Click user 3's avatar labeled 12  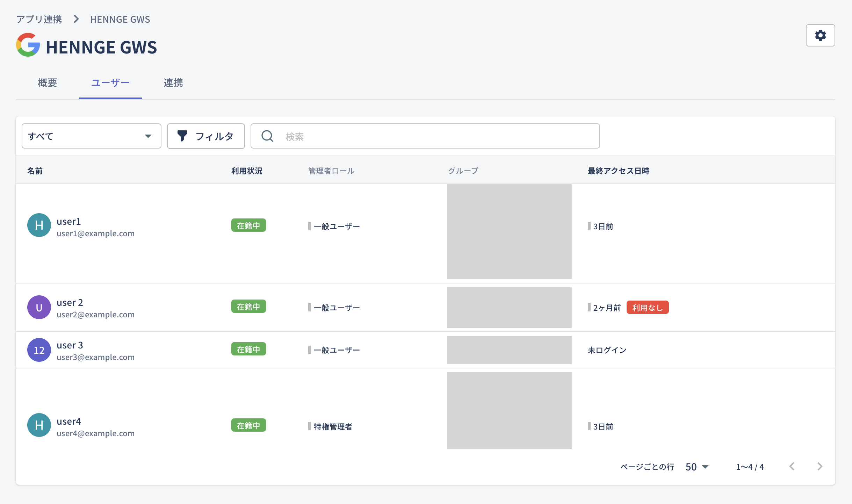[39, 350]
